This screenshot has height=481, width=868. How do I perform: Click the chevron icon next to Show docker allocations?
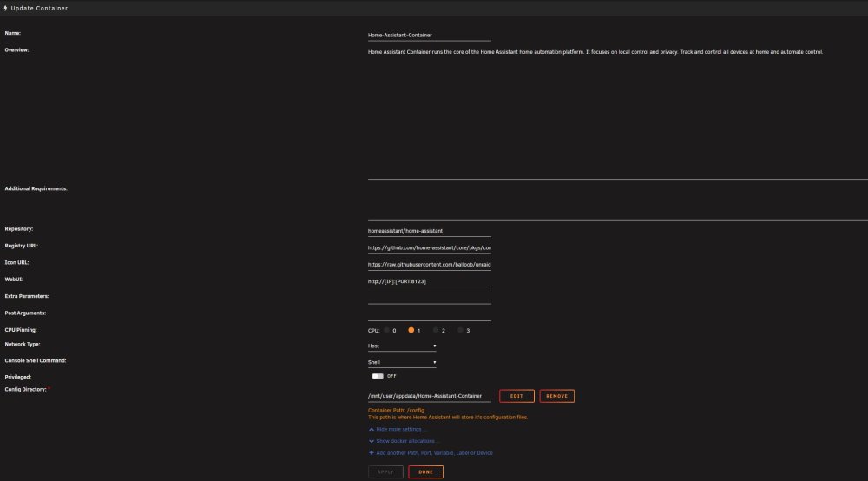coord(371,441)
